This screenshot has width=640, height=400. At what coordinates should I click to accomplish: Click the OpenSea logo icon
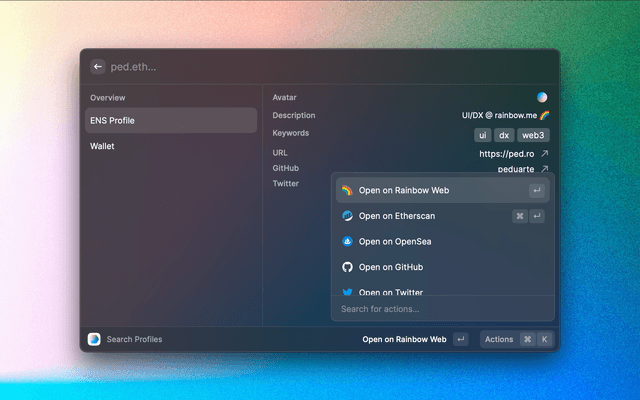click(347, 242)
